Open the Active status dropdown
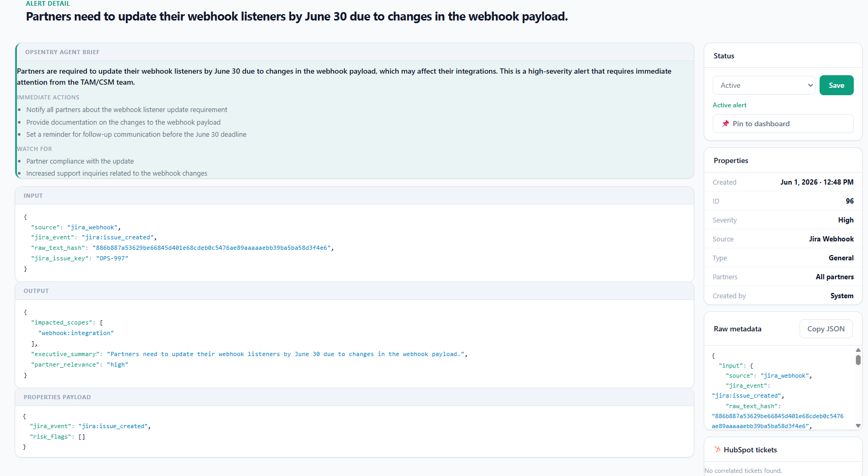This screenshot has height=476, width=868. 764,85
